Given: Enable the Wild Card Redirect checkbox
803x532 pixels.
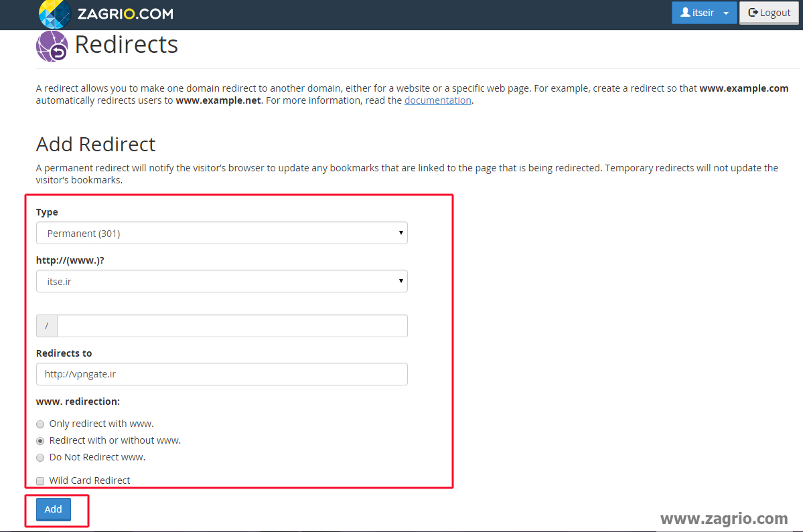Looking at the screenshot, I should 40,480.
